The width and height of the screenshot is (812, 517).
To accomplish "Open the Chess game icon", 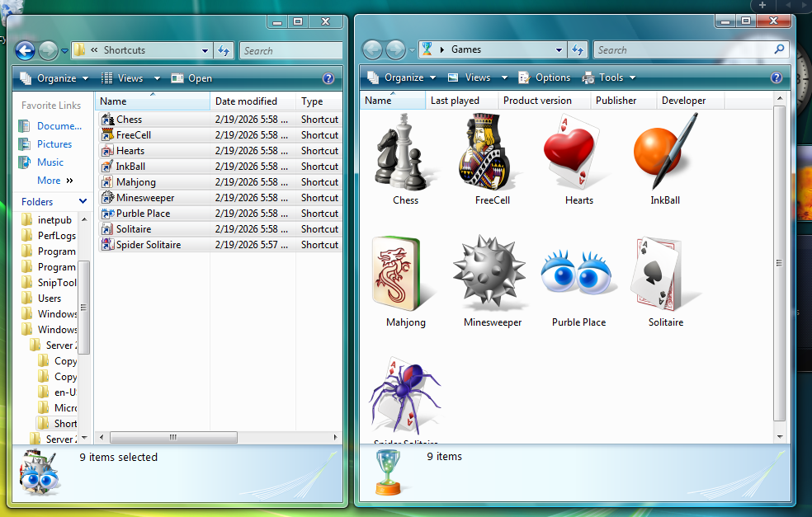I will tap(404, 153).
